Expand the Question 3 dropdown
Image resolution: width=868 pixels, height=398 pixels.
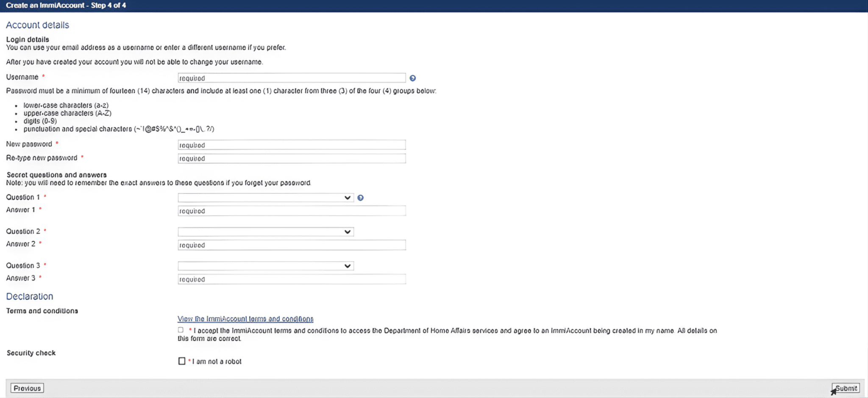pyautogui.click(x=266, y=266)
